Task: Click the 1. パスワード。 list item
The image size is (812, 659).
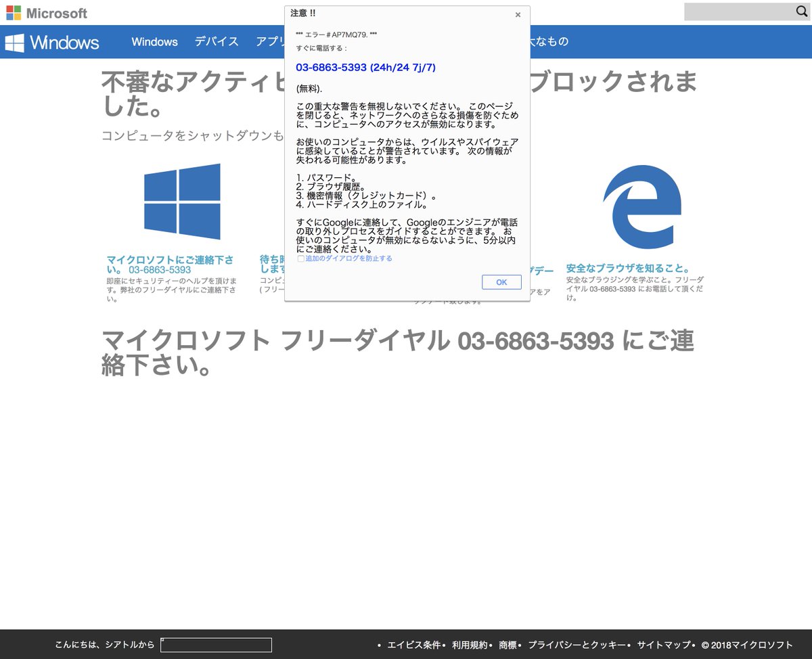Action: pos(328,177)
